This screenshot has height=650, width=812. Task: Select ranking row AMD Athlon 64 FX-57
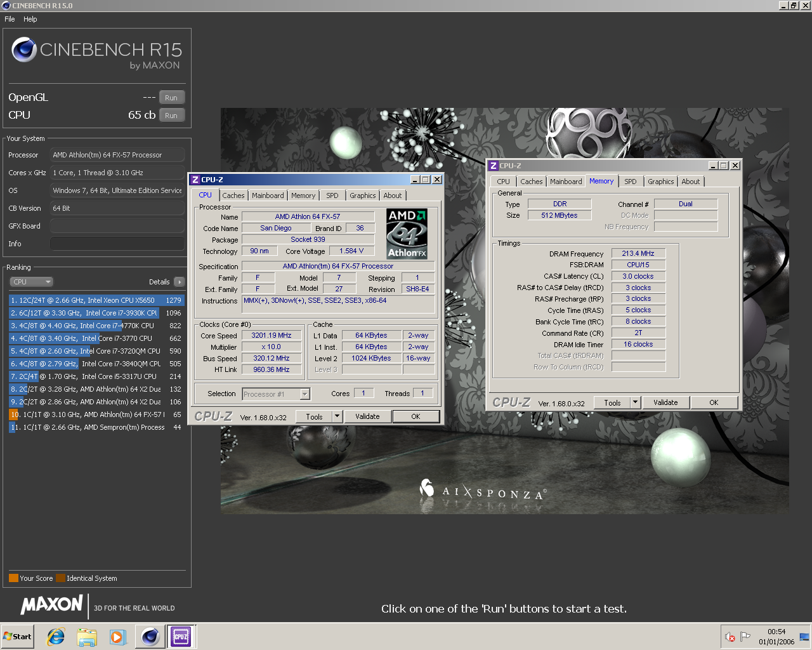tap(96, 415)
